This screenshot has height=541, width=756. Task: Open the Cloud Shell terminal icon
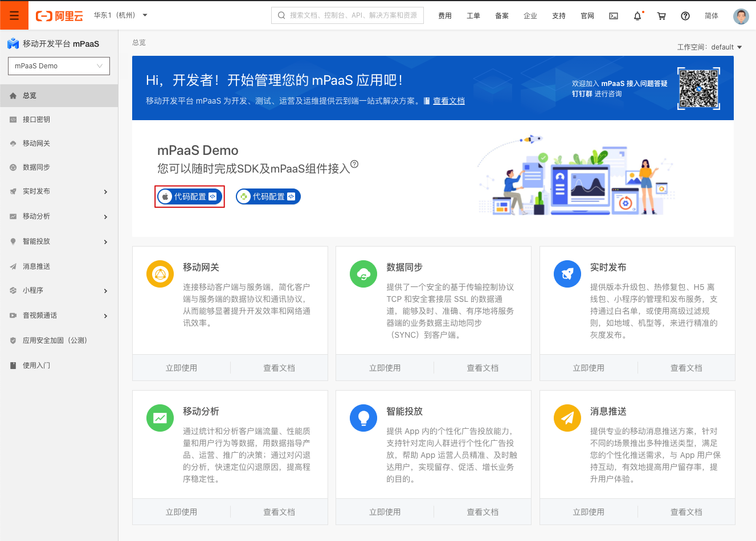[614, 16]
